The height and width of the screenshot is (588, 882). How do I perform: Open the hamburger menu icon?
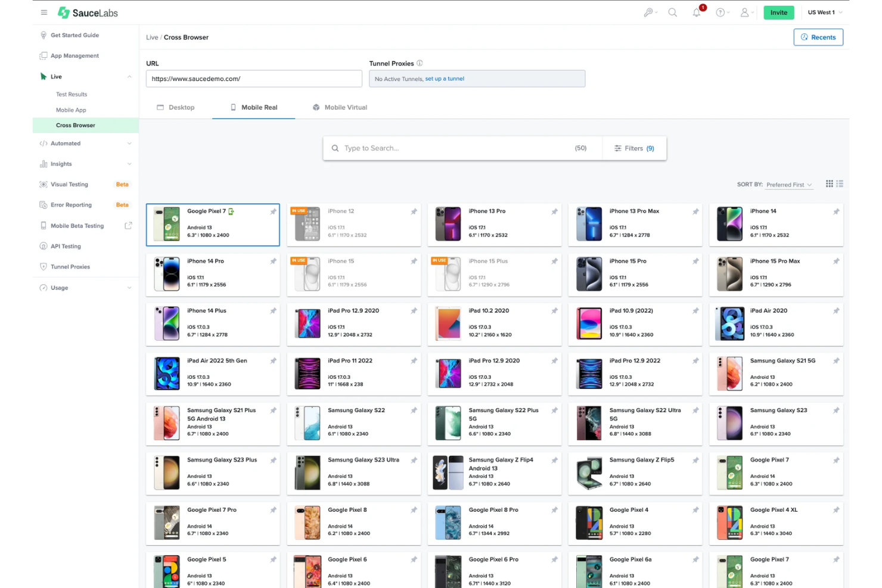click(x=44, y=13)
